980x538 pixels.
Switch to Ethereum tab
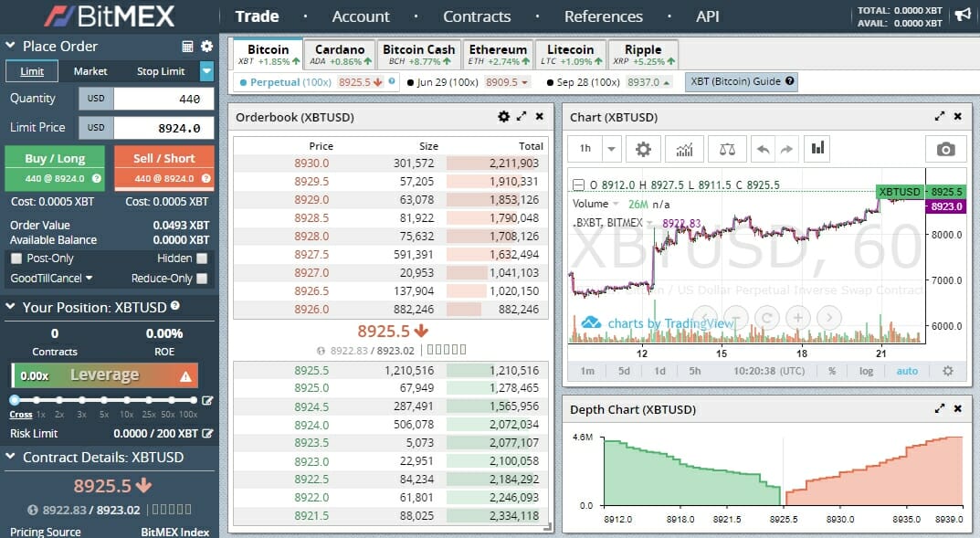pos(498,54)
